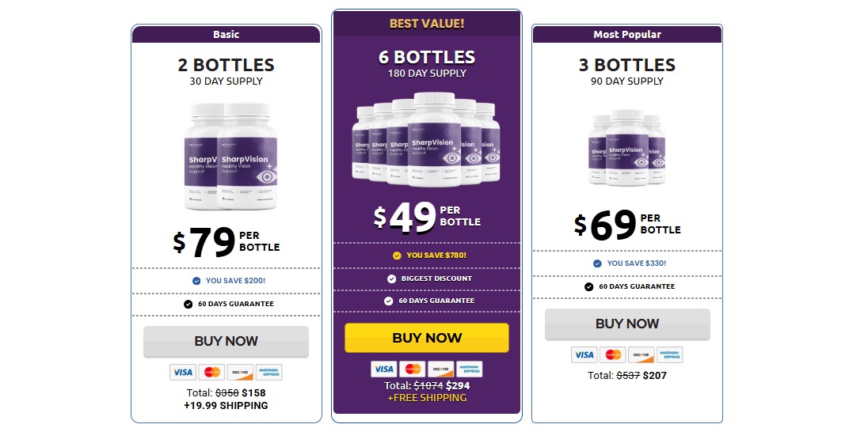Click the Best Value banner
This screenshot has height=447, width=868.
coord(426,24)
